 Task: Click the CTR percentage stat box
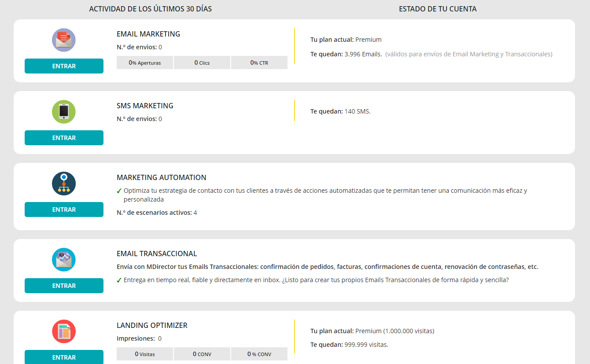pos(259,63)
